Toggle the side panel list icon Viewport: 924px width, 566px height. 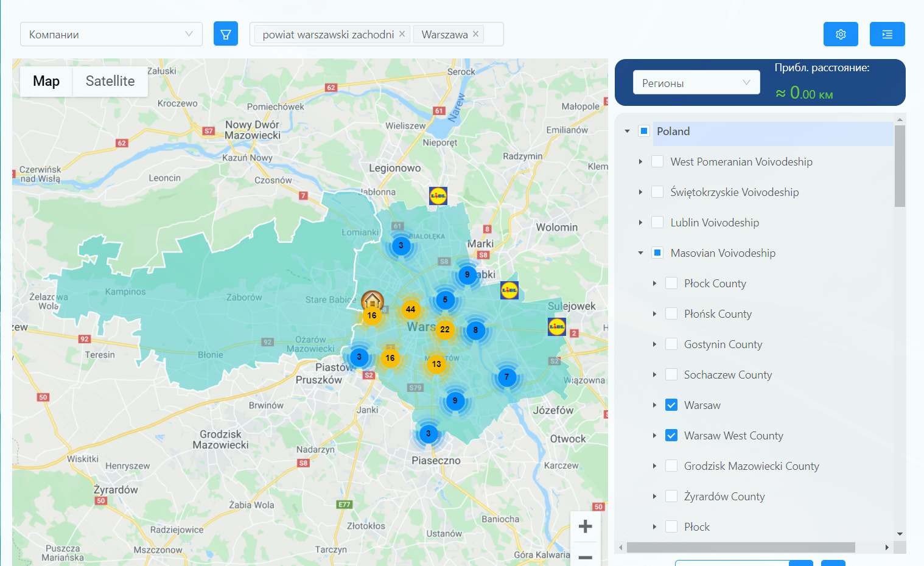(887, 34)
